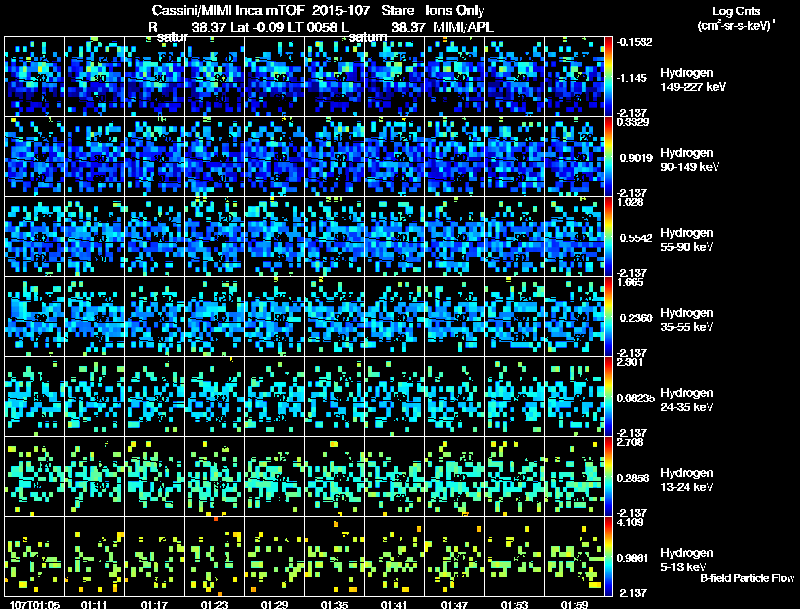The height and width of the screenshot is (609, 800).
Task: Click the 0.5542 colorbar value
Action: pyautogui.click(x=636, y=238)
